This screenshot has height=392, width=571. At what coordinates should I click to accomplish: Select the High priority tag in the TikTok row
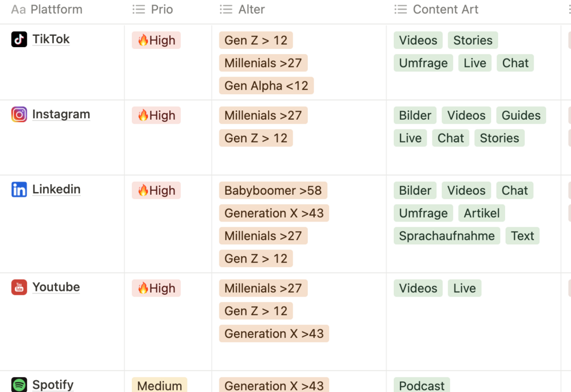tap(156, 40)
